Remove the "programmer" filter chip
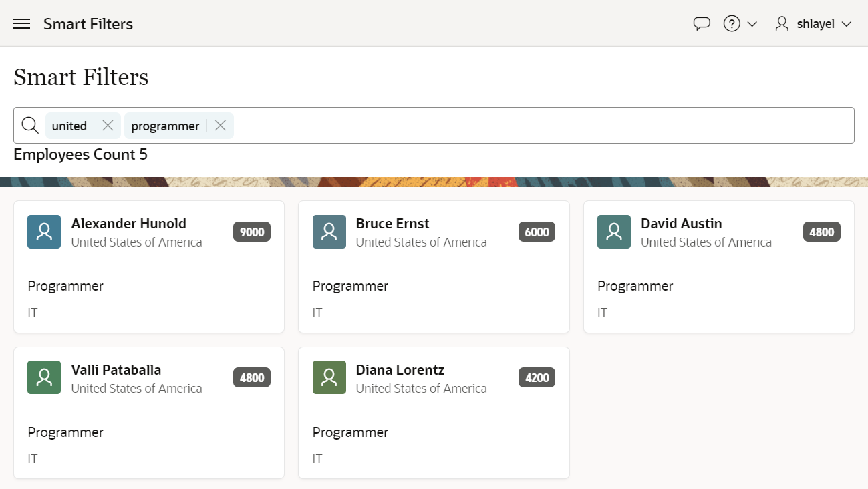Image resolution: width=868 pixels, height=489 pixels. 221,126
